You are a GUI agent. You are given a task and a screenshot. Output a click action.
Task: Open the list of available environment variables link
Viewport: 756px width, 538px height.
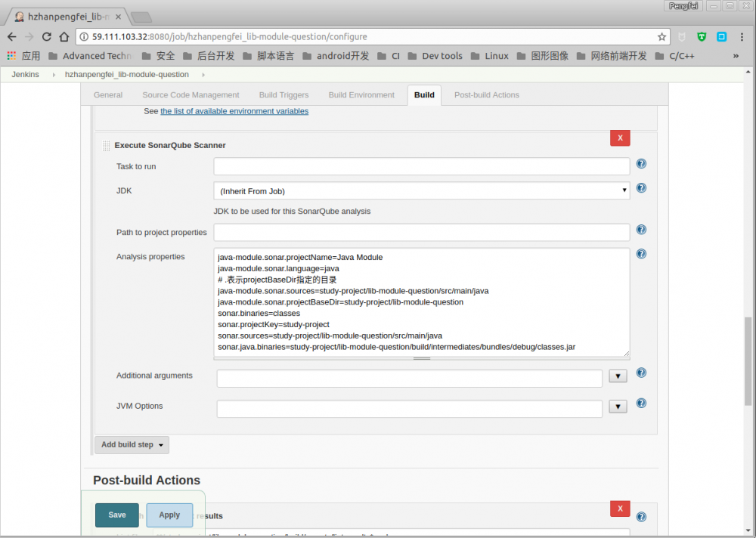(x=234, y=111)
